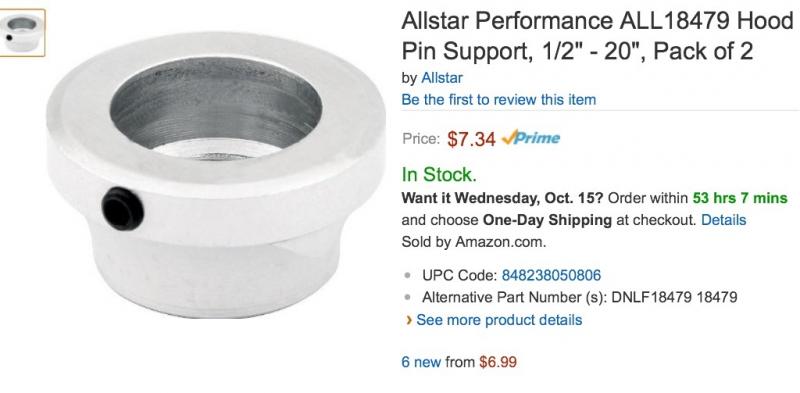Viewport: 800px width, 393px height.
Task: Open One-Day Shipping Details link
Action: point(723,220)
